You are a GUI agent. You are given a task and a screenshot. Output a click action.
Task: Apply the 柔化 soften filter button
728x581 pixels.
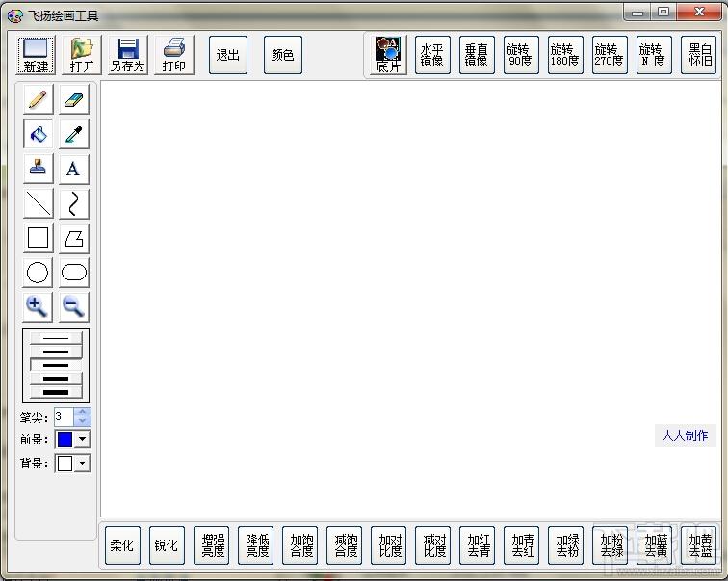click(x=122, y=545)
